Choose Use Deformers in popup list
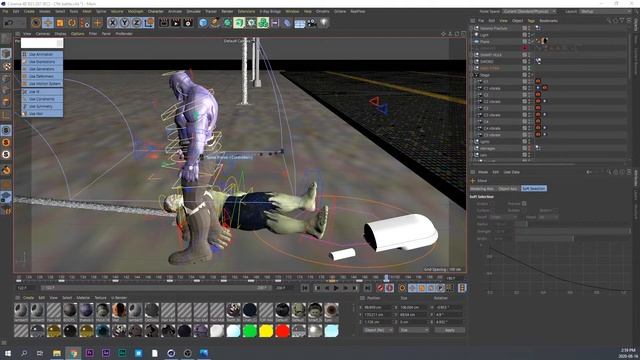The image size is (640, 360). pos(42,76)
